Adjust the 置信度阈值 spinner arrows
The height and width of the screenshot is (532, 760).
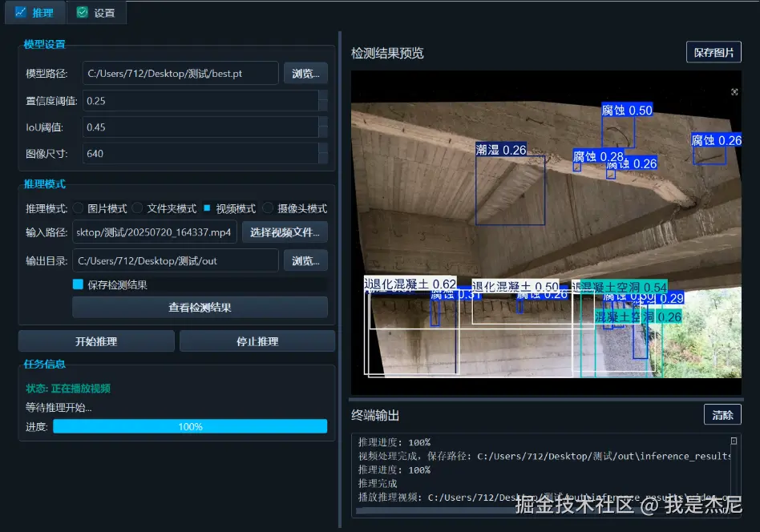323,101
